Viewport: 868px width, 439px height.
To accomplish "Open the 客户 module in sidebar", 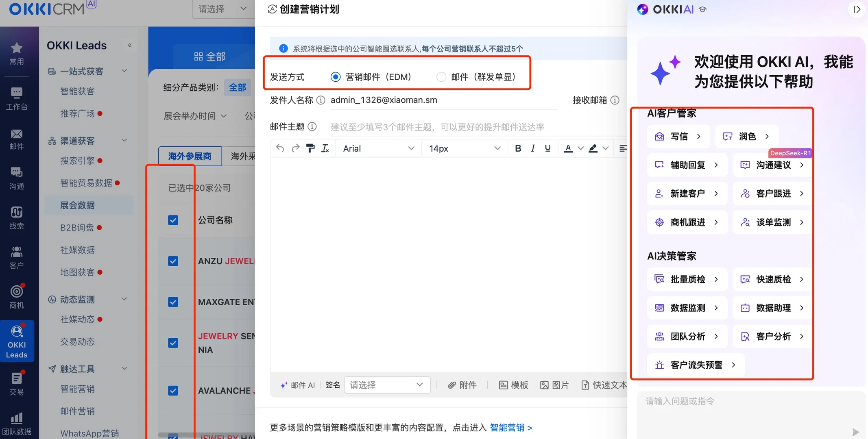I will pyautogui.click(x=17, y=257).
